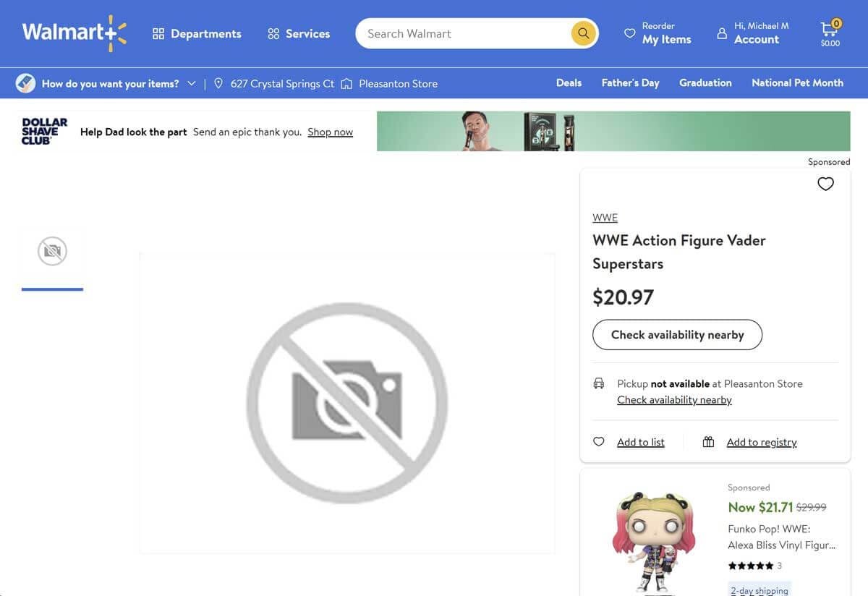Open the Services icon menu

click(x=272, y=33)
